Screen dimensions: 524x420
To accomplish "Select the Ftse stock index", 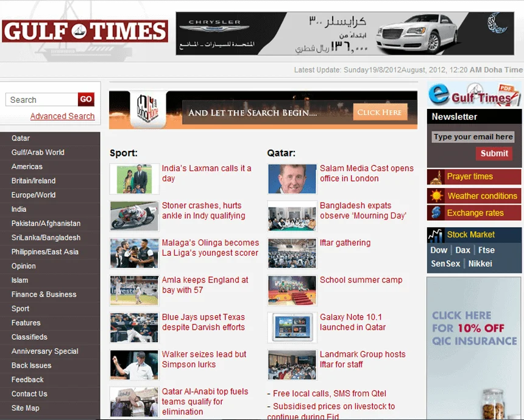I will coord(486,250).
